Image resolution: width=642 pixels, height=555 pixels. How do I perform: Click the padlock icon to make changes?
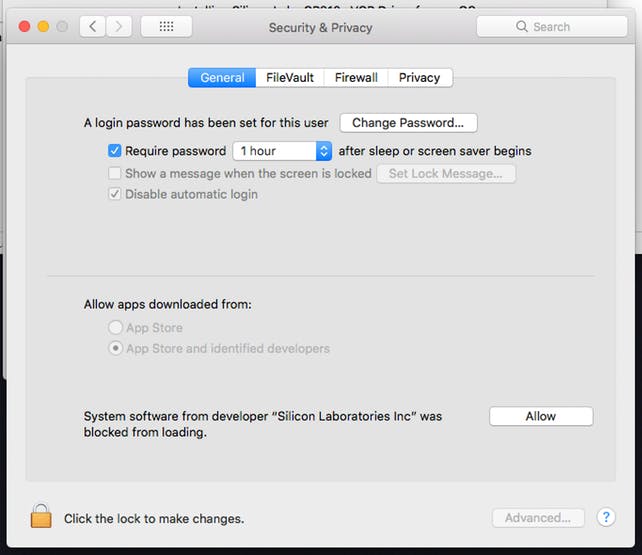(x=40, y=516)
